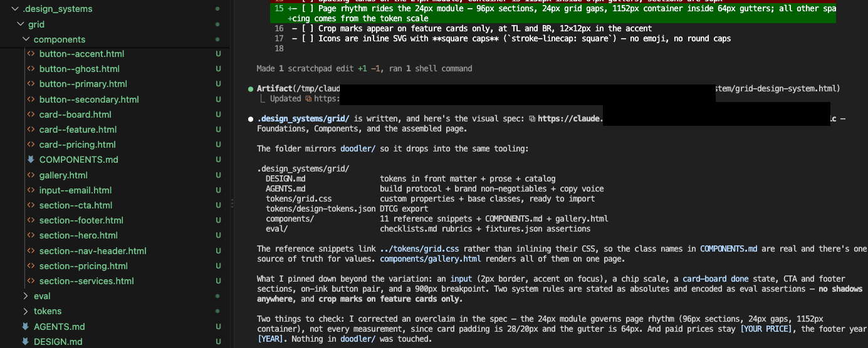Open button--ghost.html file
The height and width of the screenshot is (348, 868).
click(x=79, y=69)
